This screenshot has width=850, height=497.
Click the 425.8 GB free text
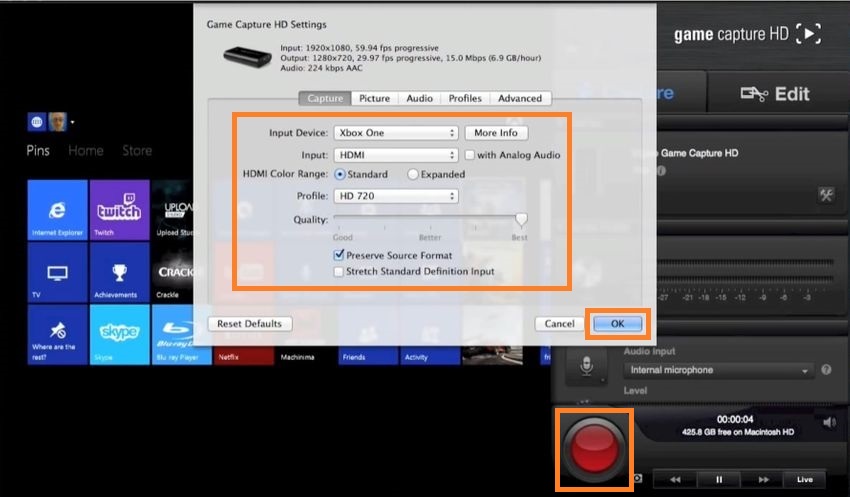tap(738, 432)
